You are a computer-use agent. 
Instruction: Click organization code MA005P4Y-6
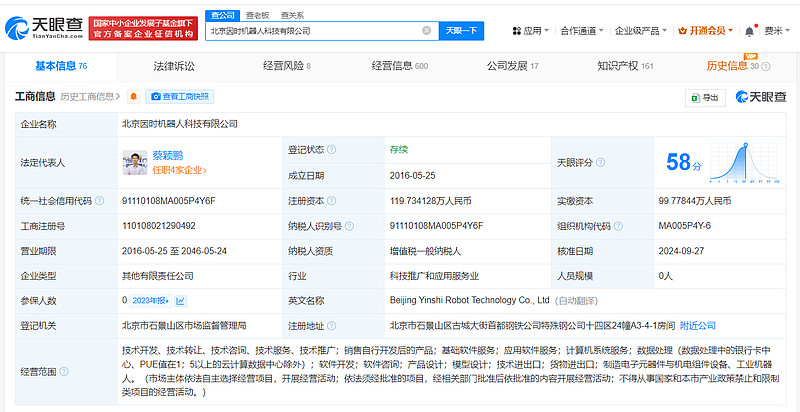coord(684,226)
